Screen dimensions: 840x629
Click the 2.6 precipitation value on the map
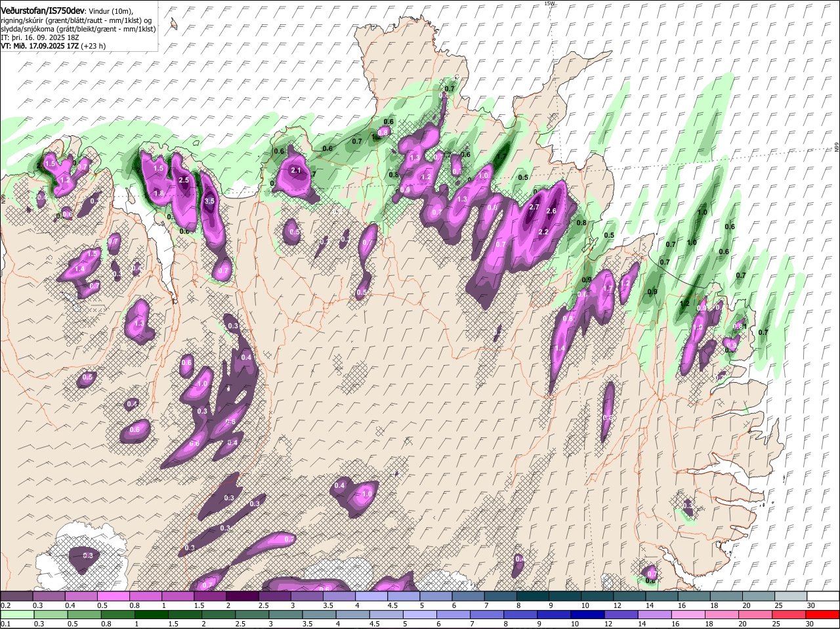tap(551, 211)
